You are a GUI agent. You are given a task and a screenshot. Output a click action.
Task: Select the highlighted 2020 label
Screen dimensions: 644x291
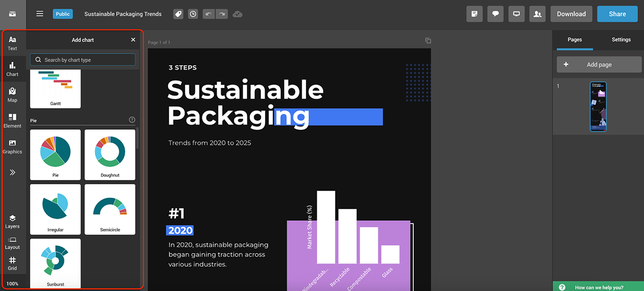click(180, 230)
